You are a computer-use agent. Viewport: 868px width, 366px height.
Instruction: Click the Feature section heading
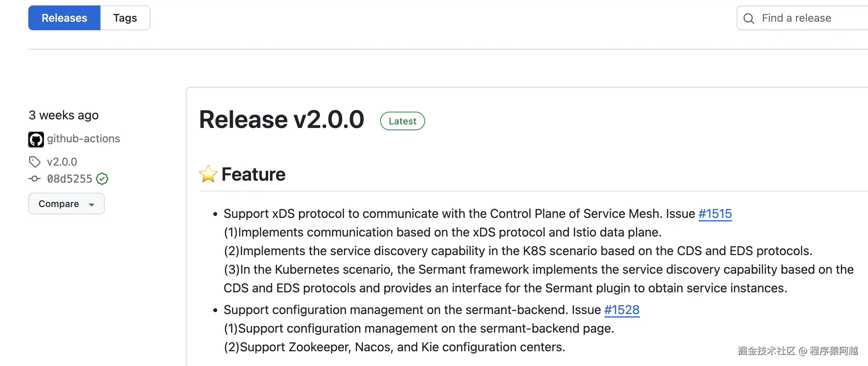click(x=254, y=174)
